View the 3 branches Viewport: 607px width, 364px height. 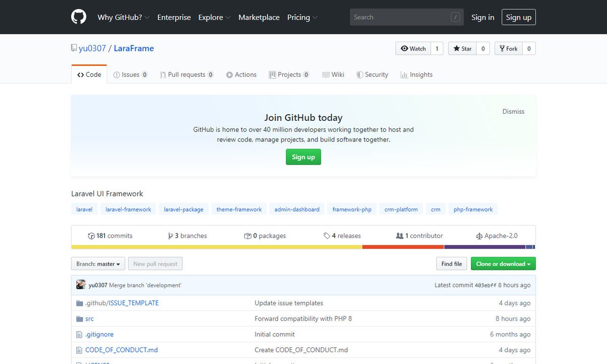187,236
